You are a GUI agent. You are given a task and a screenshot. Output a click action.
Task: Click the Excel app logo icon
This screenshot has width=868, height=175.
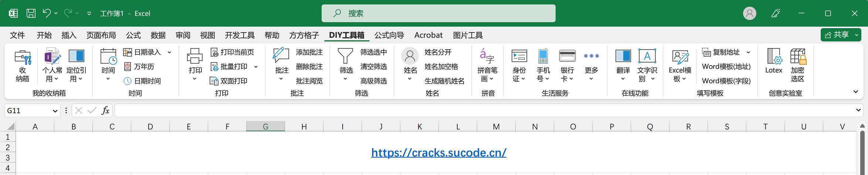pyautogui.click(x=13, y=13)
